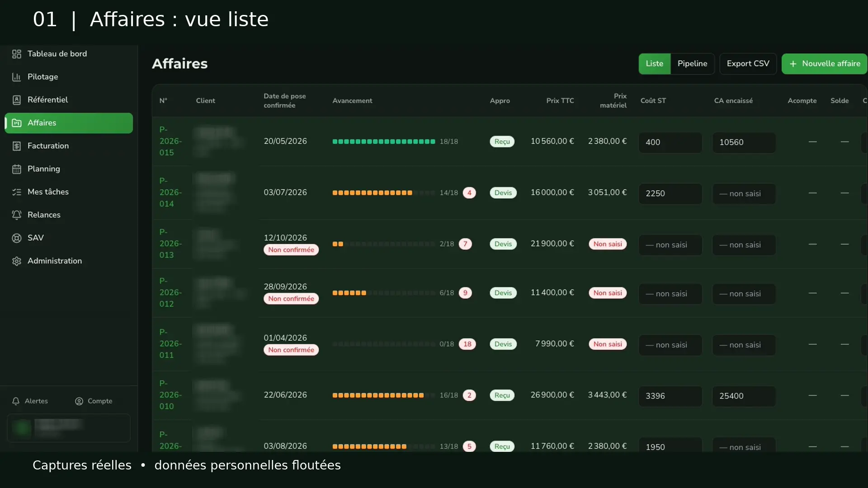
Task: Click the Date de pose confirmée header
Action: 285,101
